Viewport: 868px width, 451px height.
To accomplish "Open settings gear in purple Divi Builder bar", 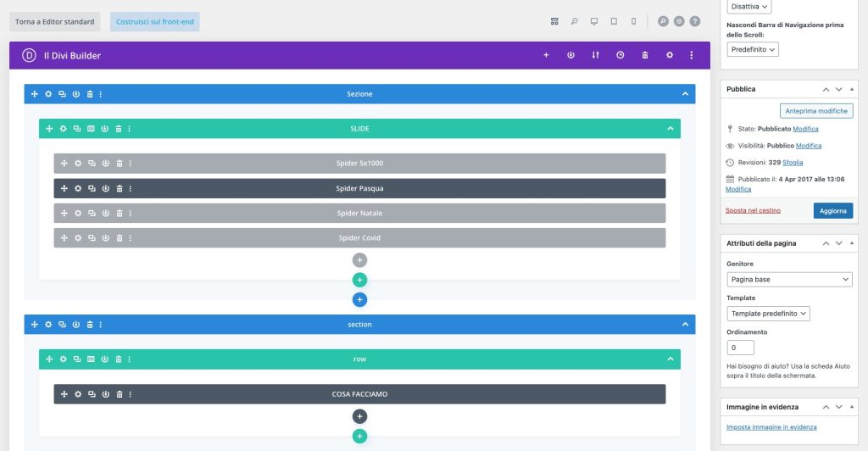I will pos(670,55).
